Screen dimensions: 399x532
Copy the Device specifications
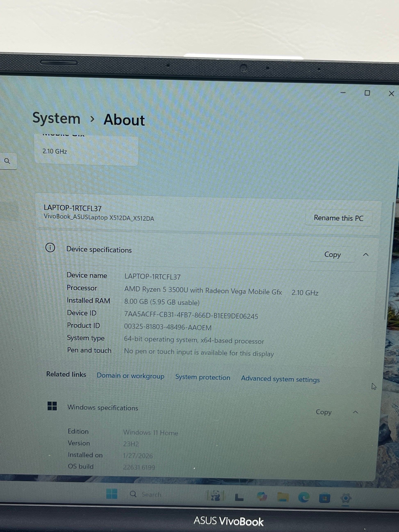coord(332,254)
